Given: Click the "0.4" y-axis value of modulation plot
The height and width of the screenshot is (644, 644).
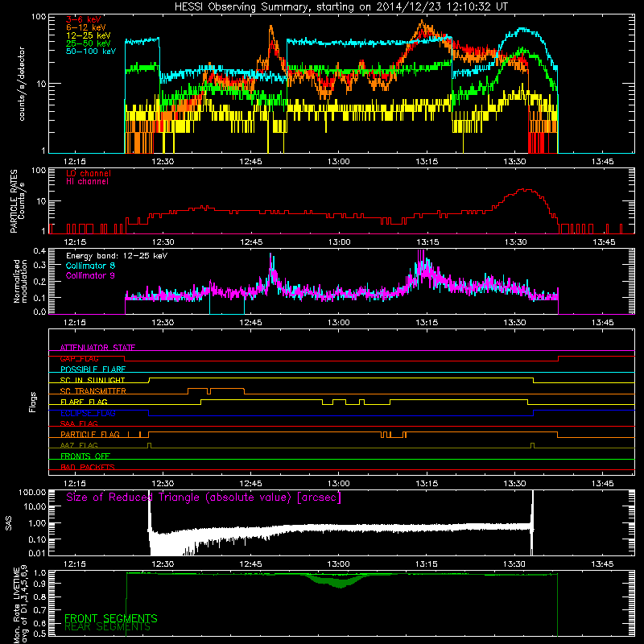Looking at the screenshot, I should [x=39, y=251].
